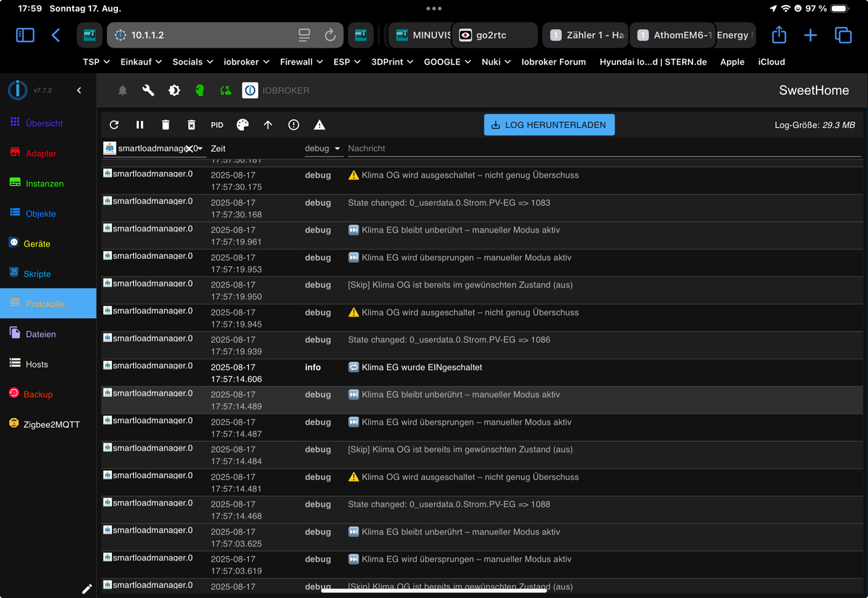This screenshot has height=598, width=868.
Task: Click the 10.1.1.2 address bar
Action: (224, 35)
